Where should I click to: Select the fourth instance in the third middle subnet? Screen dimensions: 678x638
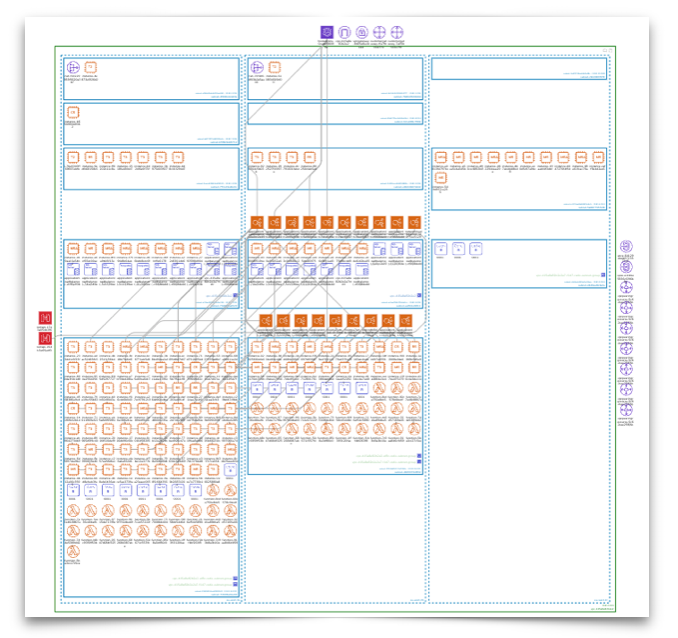pyautogui.click(x=309, y=157)
